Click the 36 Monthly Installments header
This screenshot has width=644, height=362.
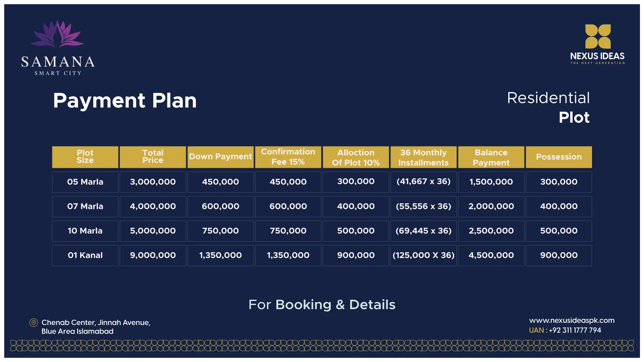pos(423,157)
